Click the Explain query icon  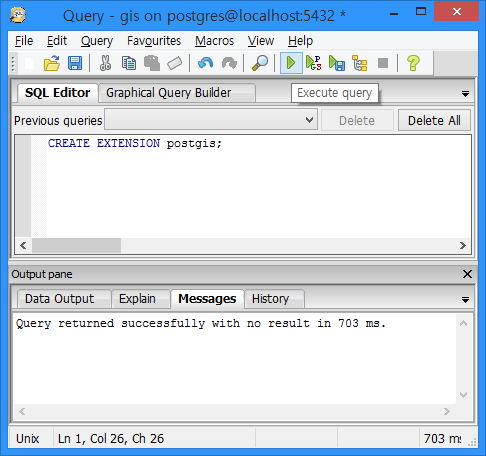tap(360, 63)
